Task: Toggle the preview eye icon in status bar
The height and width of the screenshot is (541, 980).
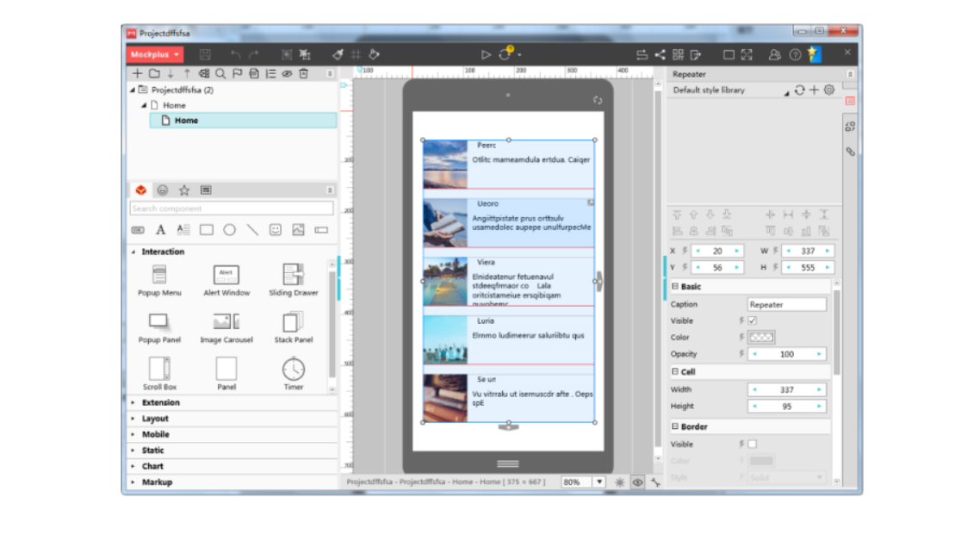Action: [637, 482]
